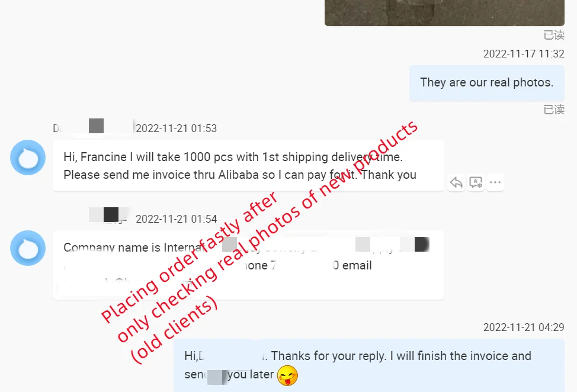Click the reply arrow icon beside the message
The width and height of the screenshot is (577, 392).
coord(456,182)
